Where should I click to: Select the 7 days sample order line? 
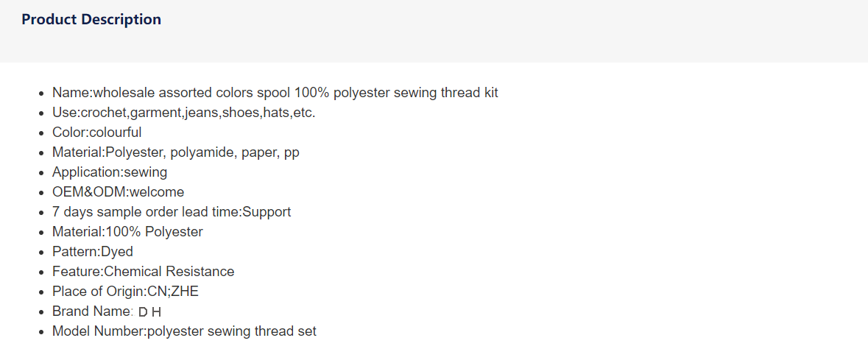172,212
